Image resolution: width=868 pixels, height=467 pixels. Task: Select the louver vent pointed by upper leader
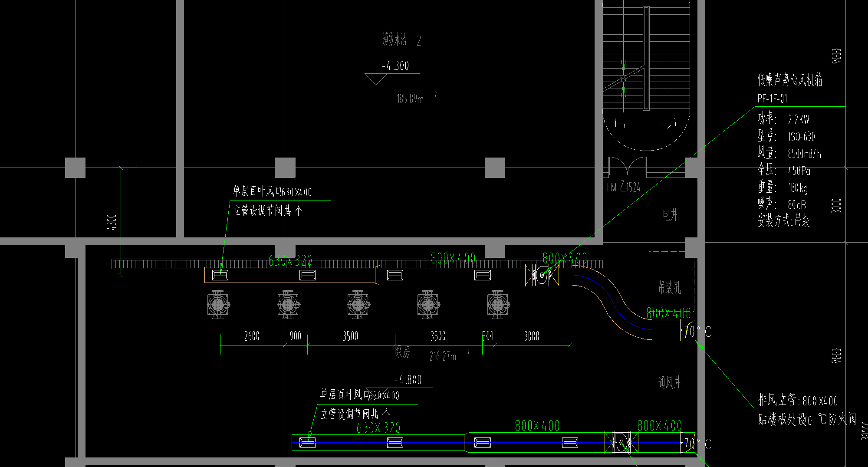pos(220,275)
